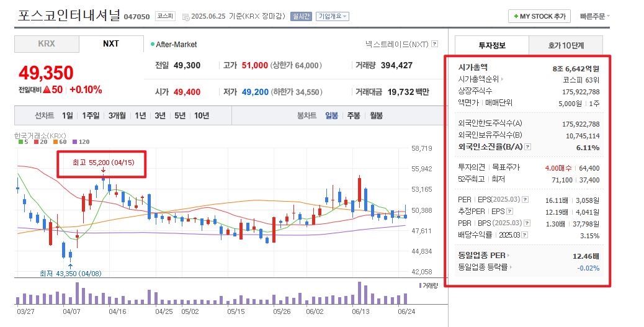Expand the 빠른주문 dropdown

[595, 16]
